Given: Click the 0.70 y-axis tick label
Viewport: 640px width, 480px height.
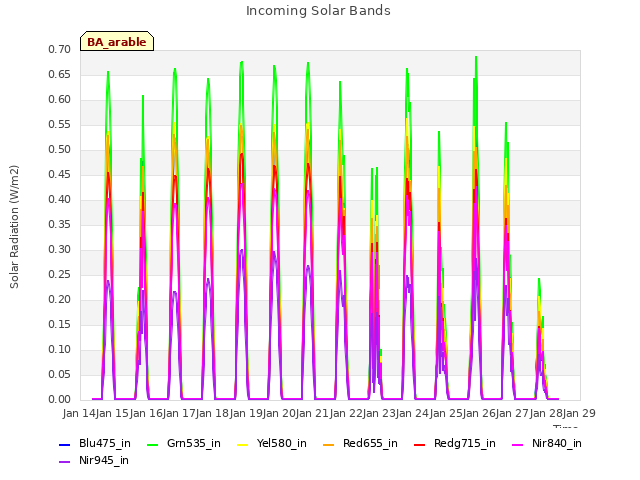Looking at the screenshot, I should pos(60,50).
